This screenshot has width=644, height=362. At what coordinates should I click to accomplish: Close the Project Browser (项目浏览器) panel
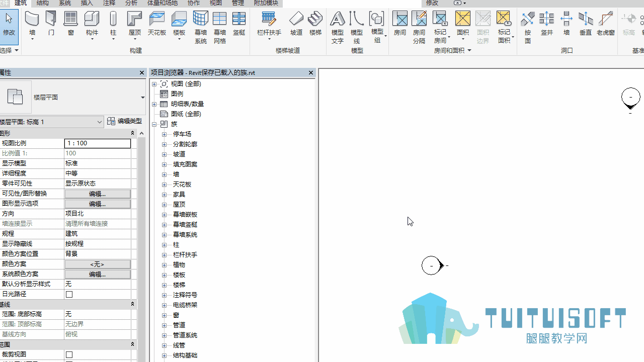[311, 73]
